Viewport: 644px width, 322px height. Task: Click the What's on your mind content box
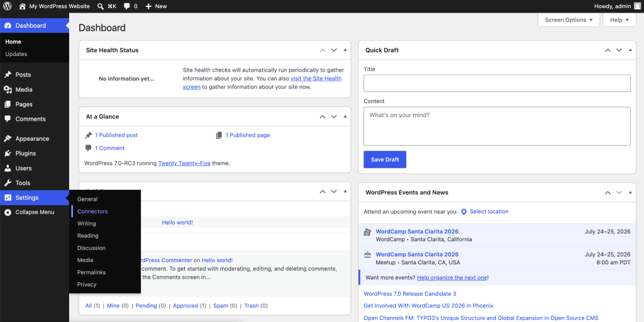[x=497, y=126]
